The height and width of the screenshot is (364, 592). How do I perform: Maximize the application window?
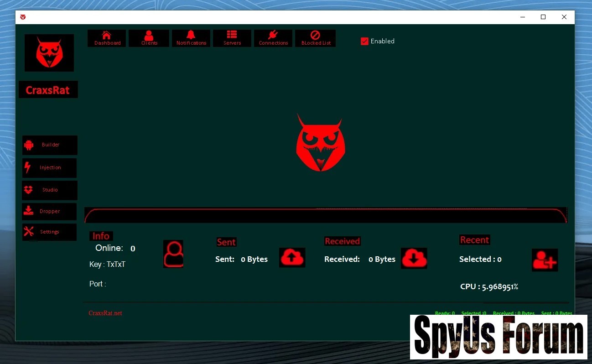pos(543,17)
